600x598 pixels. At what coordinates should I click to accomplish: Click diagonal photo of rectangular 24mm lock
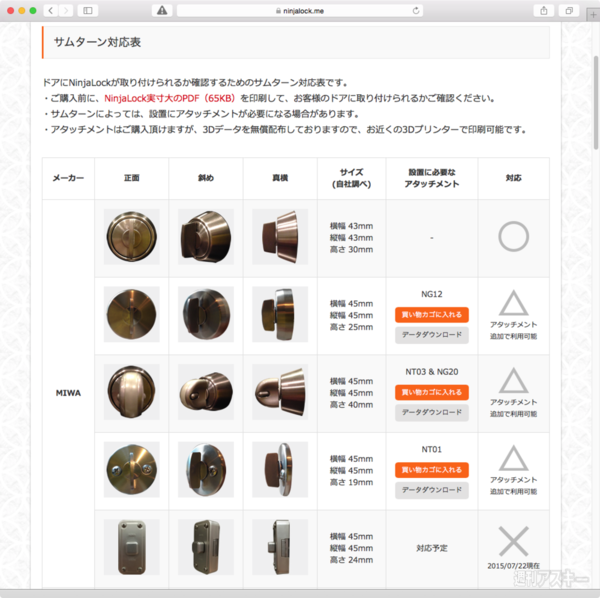(205, 547)
